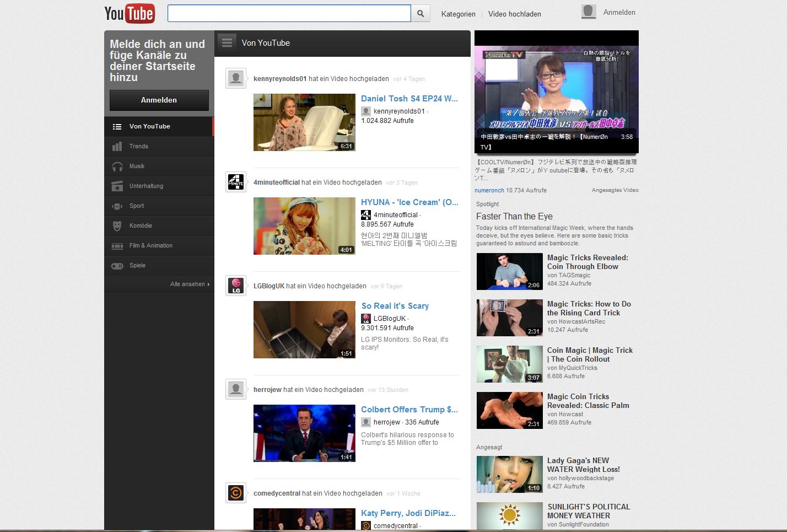Open the Trends channel

point(159,146)
